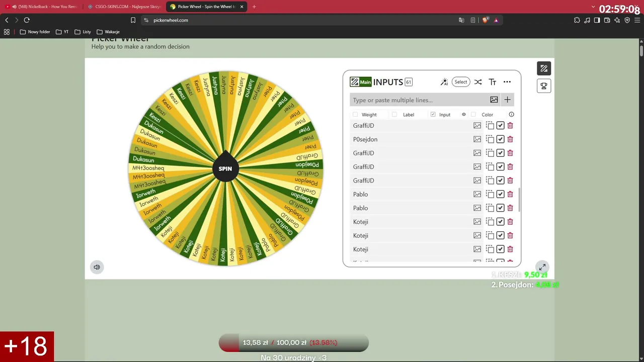Open the Brave Rewards triangle icon
This screenshot has height=362, width=644.
[x=496, y=20]
